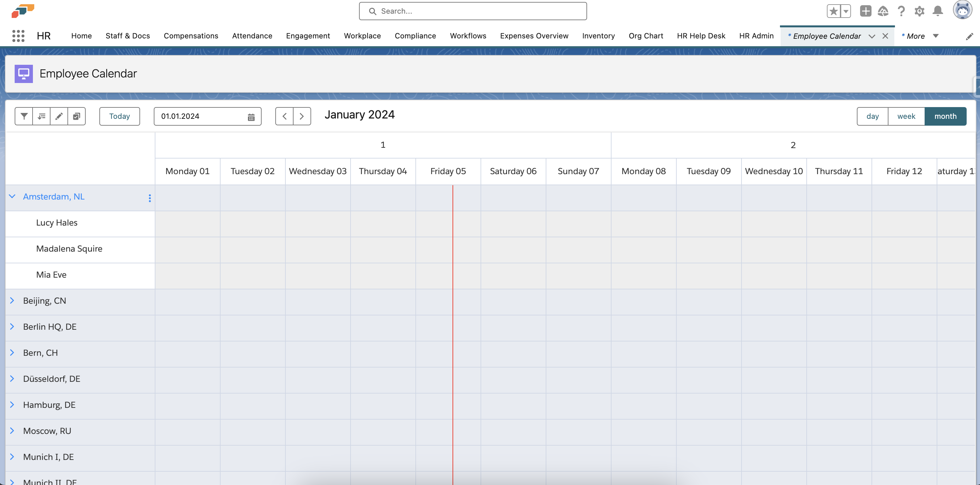Viewport: 980px width, 485px height.
Task: Open Amsterdam, NL three-dot actions menu
Action: tap(150, 198)
